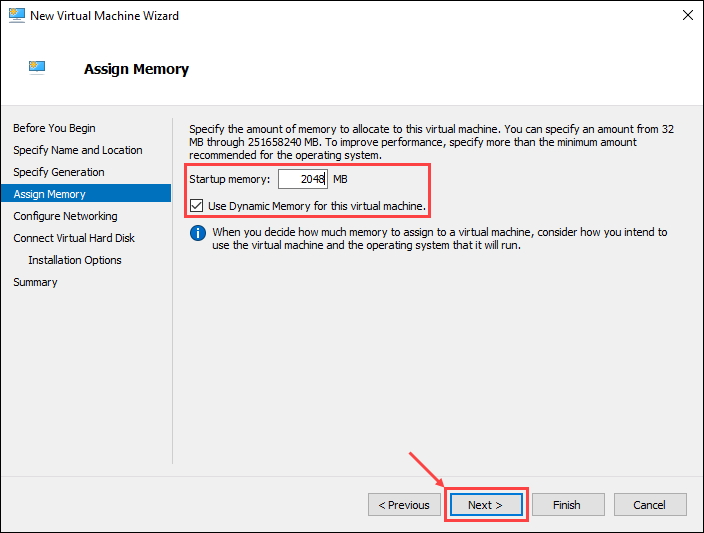Select Specify Generation step
Image resolution: width=704 pixels, height=533 pixels.
tap(59, 172)
